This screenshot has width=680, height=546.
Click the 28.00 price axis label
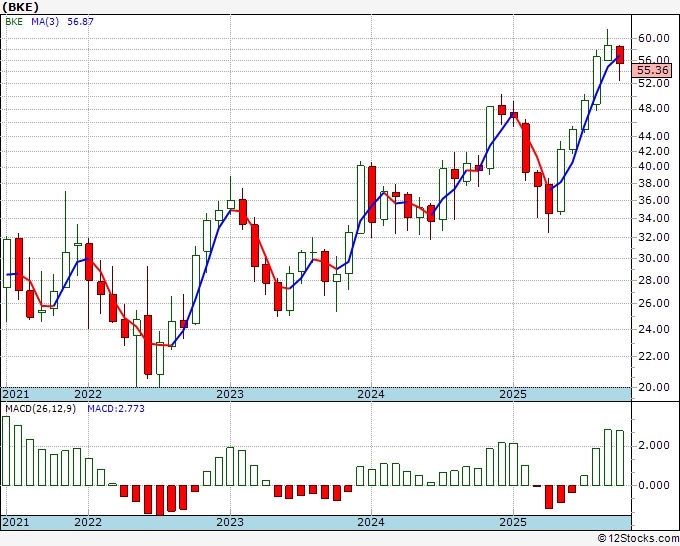(x=654, y=280)
